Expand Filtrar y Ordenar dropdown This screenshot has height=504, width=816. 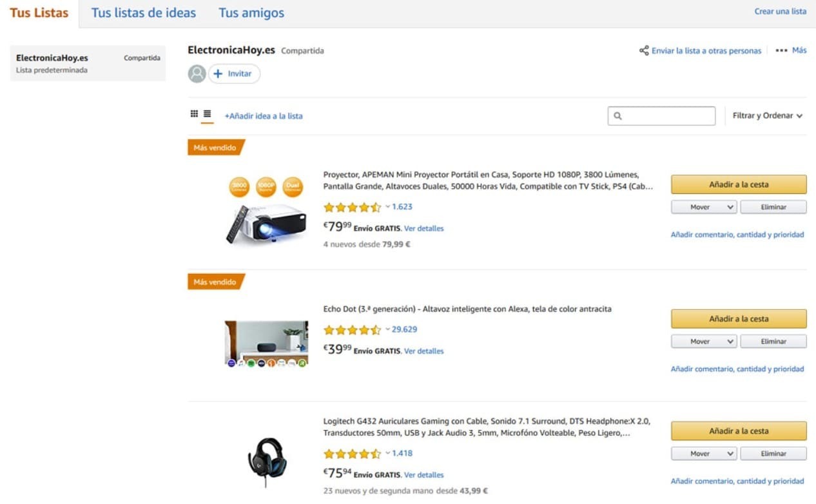(767, 116)
